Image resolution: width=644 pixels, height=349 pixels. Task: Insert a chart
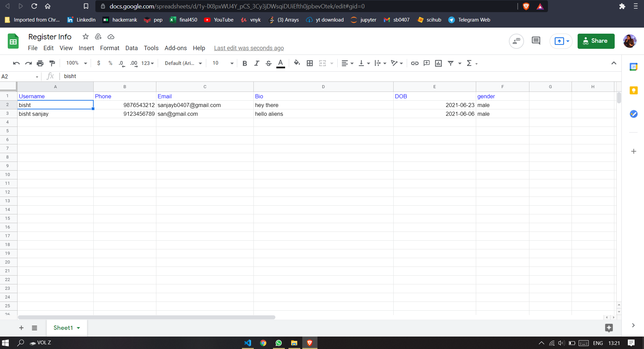click(x=438, y=63)
